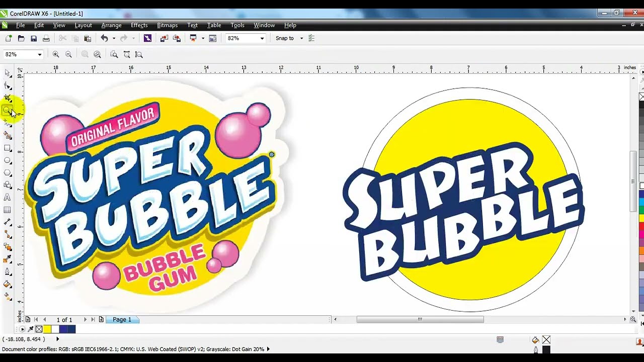Viewport: 644px width, 362px height.
Task: Click the Export icon
Action: click(x=177, y=38)
